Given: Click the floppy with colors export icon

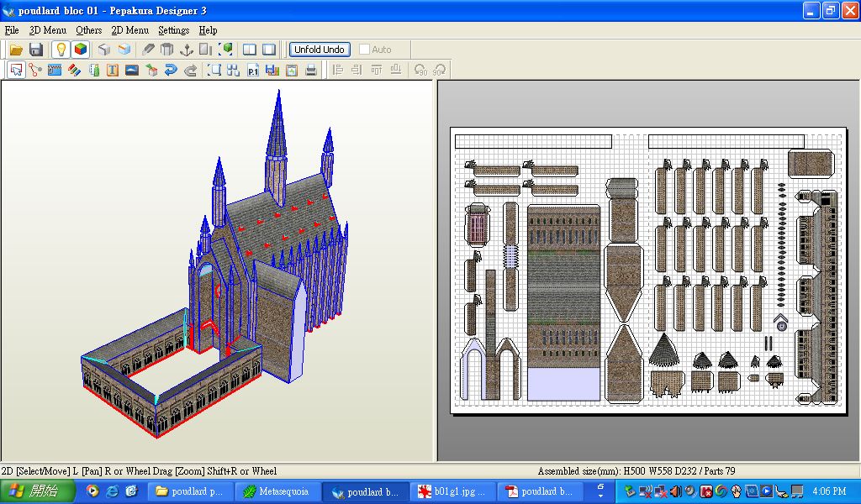Looking at the screenshot, I should pyautogui.click(x=272, y=71).
